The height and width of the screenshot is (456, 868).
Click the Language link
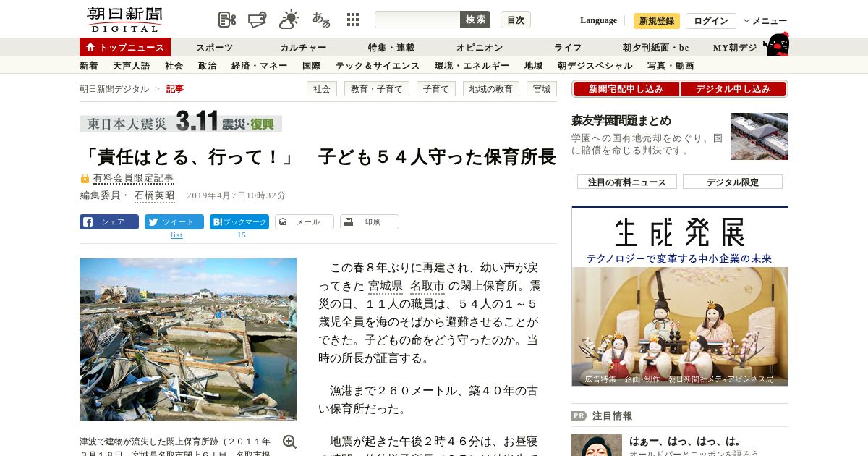point(598,20)
